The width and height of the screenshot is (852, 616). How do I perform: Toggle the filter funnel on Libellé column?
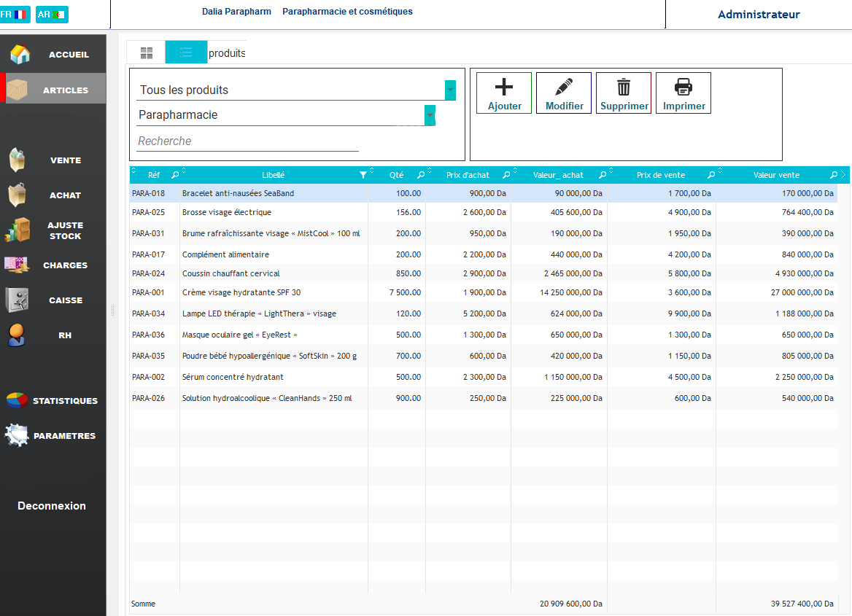click(363, 174)
